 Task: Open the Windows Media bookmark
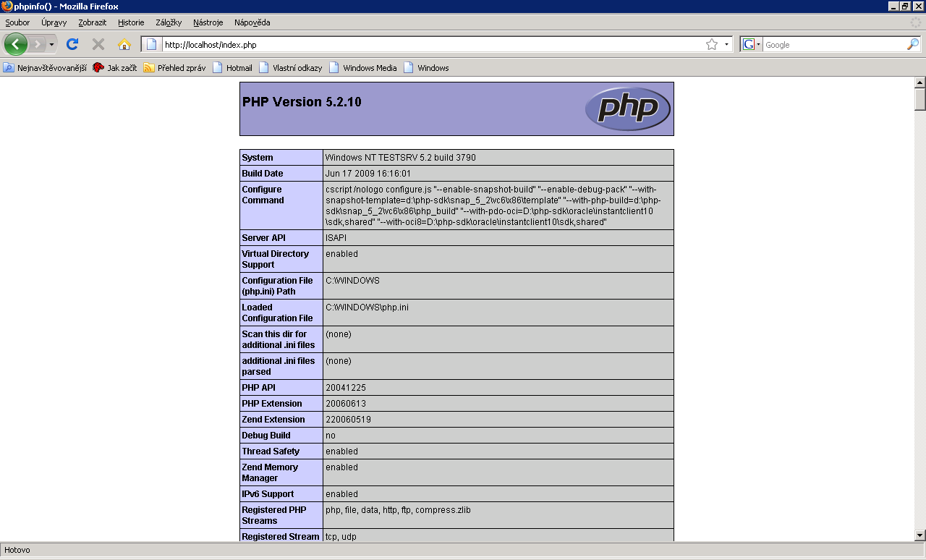point(363,68)
